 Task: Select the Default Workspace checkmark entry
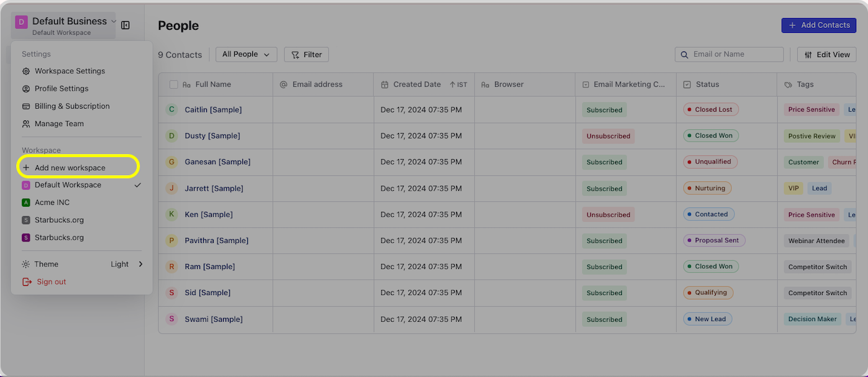coord(137,185)
